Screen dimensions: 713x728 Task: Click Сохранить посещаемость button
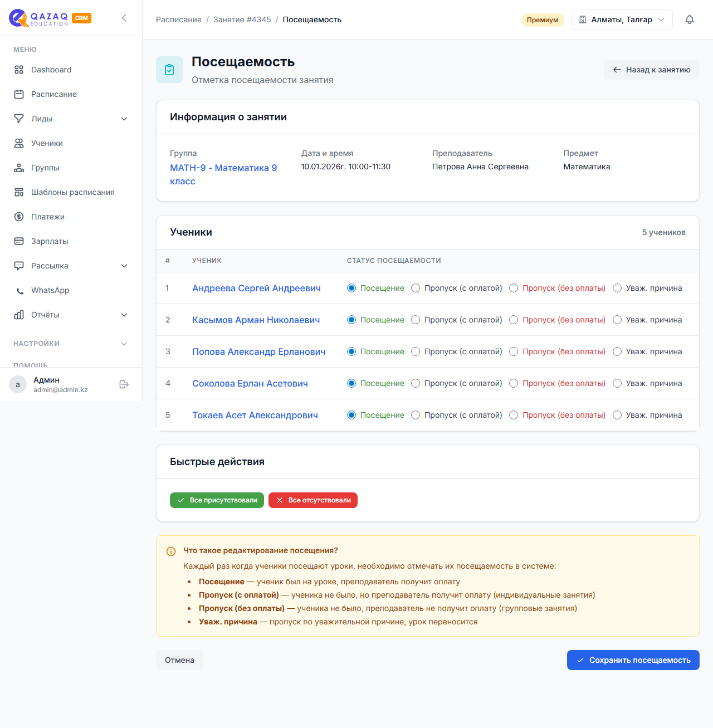click(x=633, y=660)
